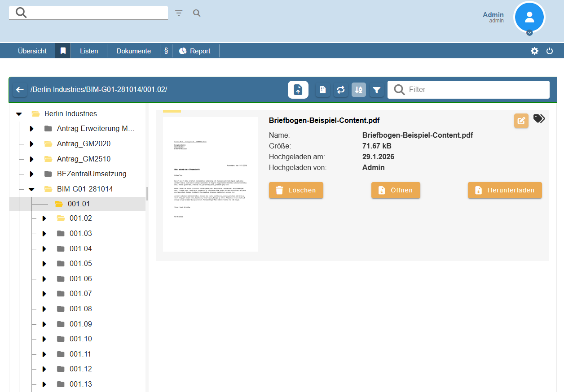Expand the 001.03 folder arrow

coord(44,234)
